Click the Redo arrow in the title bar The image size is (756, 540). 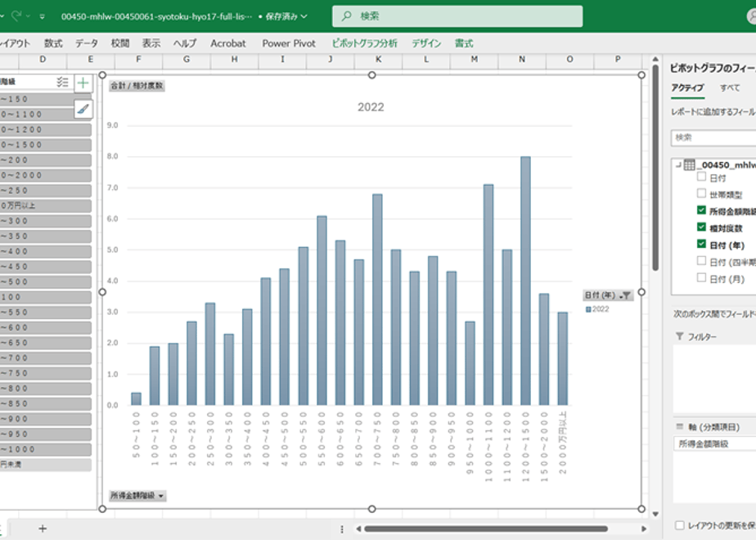[x=16, y=16]
